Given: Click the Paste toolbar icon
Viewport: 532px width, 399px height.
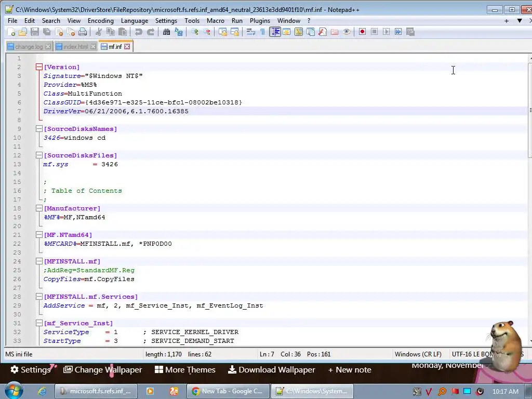Looking at the screenshot, I should [x=123, y=32].
